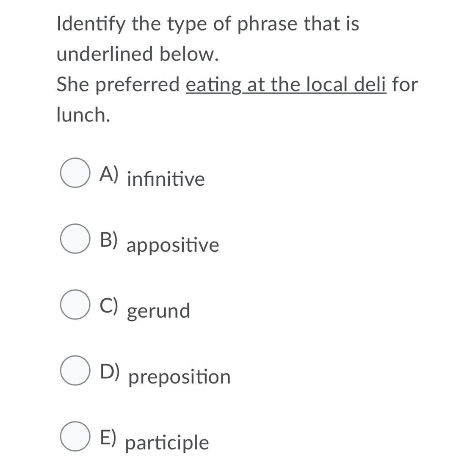
Task: Click the 'A)' letter label
Action: pos(109,174)
